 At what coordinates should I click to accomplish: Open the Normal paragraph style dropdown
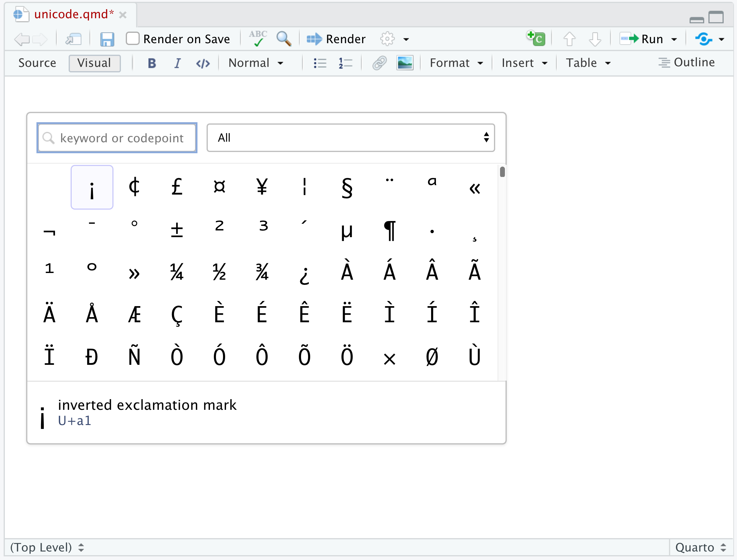pyautogui.click(x=256, y=63)
